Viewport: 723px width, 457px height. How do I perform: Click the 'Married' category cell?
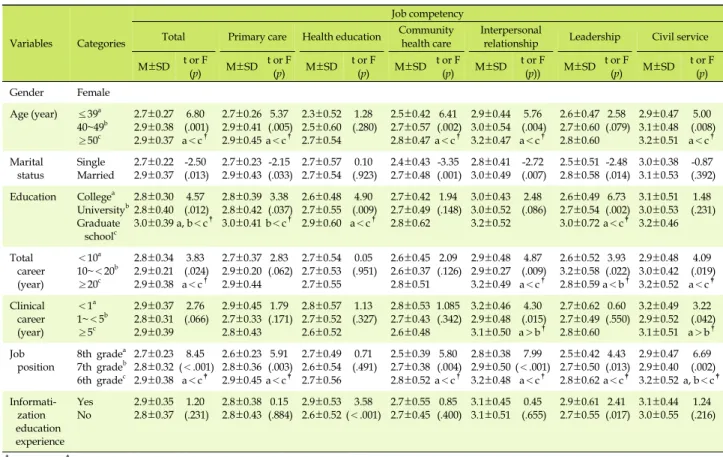tap(95, 175)
